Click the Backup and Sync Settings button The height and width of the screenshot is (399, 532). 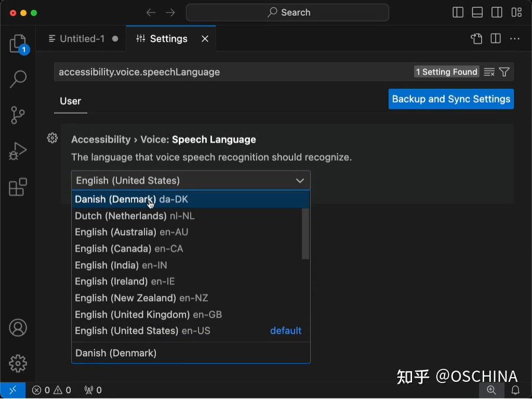click(451, 99)
